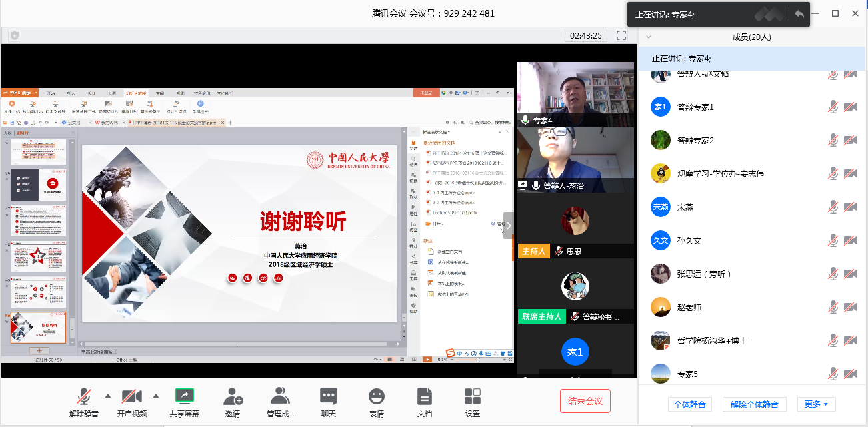This screenshot has width=868, height=427.
Task: Click the 共享屏幕 share screen icon
Action: 184,398
